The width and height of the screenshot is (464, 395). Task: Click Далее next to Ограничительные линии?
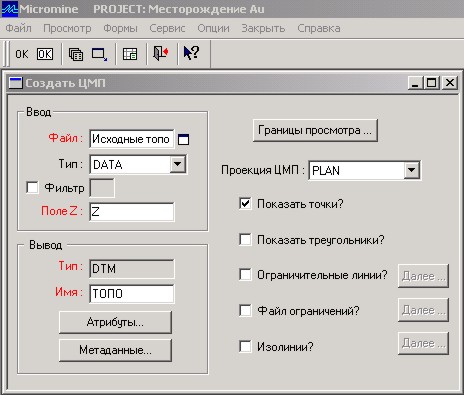[423, 276]
